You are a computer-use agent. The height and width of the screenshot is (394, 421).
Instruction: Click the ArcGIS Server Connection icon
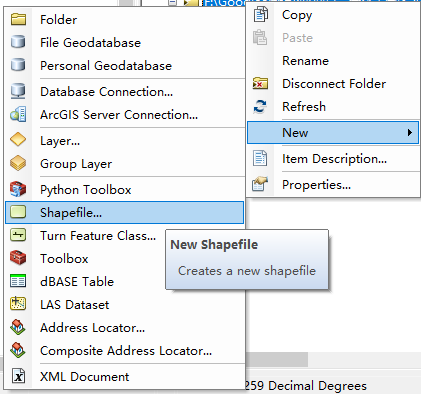18,115
